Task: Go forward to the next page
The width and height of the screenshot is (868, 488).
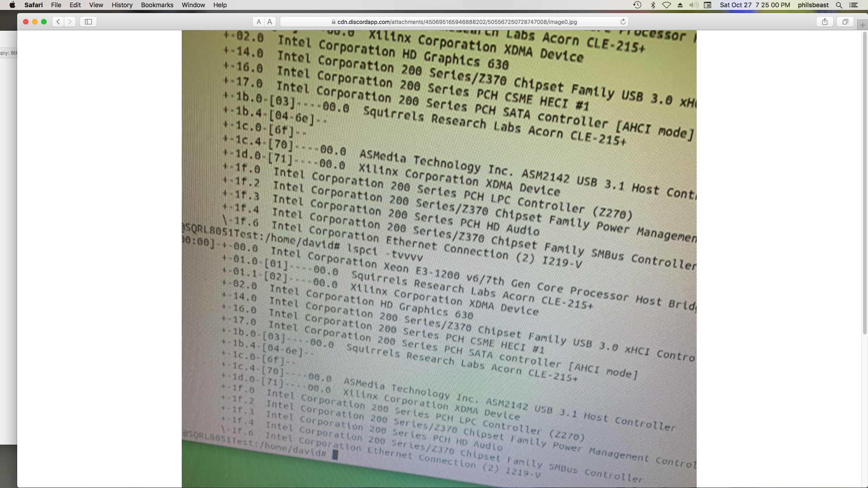Action: point(70,22)
